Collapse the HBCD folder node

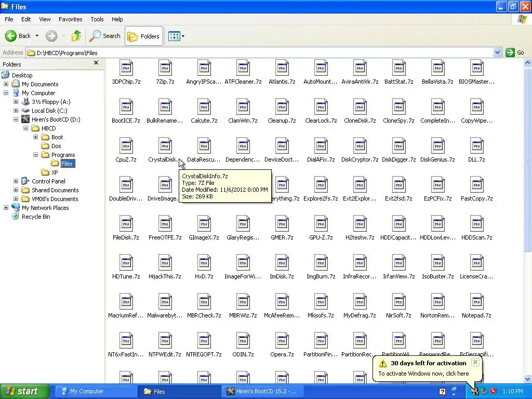[x=25, y=128]
